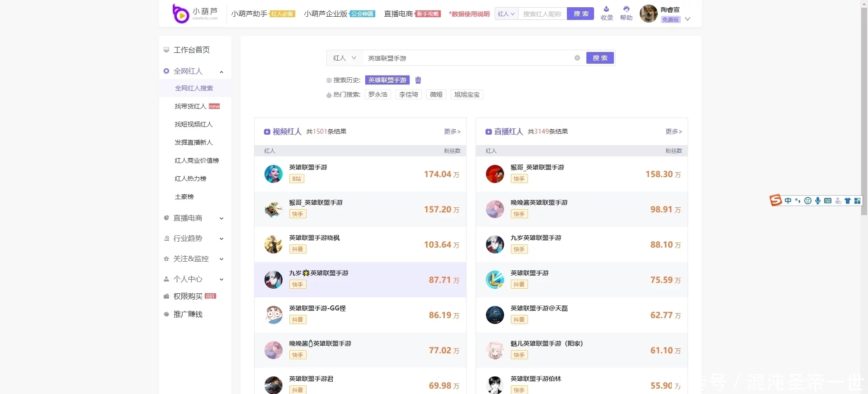Click the main purple 搜索 button
868x394 pixels.
(x=600, y=58)
